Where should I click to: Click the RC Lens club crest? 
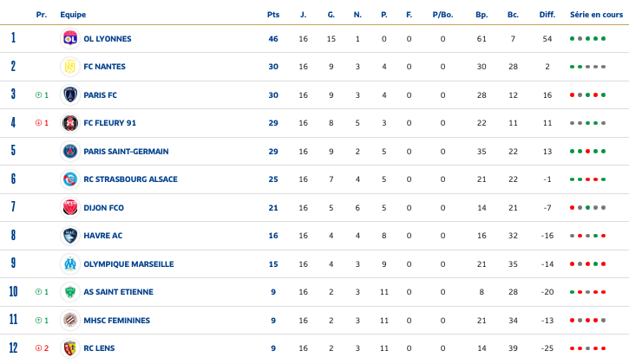click(x=70, y=348)
